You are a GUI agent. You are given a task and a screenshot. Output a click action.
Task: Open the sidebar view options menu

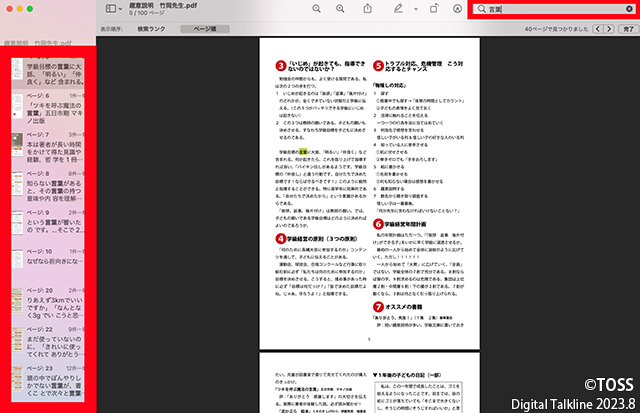tap(115, 8)
